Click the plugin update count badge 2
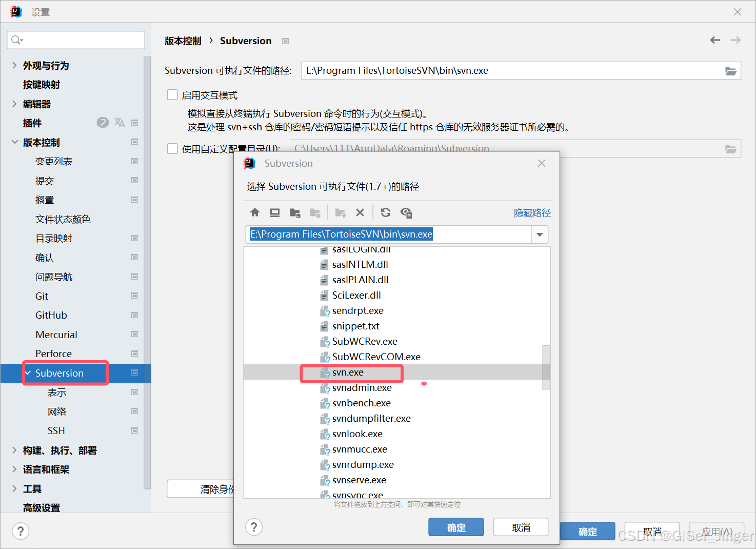This screenshot has width=756, height=549. [x=103, y=123]
